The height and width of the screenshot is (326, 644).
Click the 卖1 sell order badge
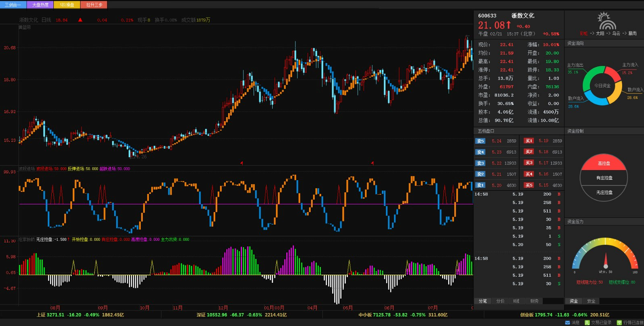click(x=480, y=185)
